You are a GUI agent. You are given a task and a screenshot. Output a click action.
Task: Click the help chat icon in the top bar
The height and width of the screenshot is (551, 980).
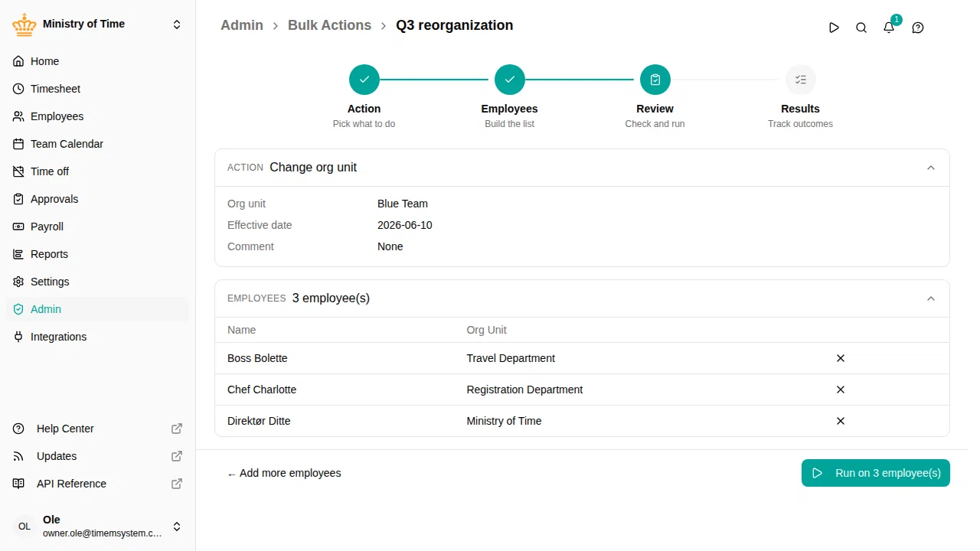click(x=918, y=28)
